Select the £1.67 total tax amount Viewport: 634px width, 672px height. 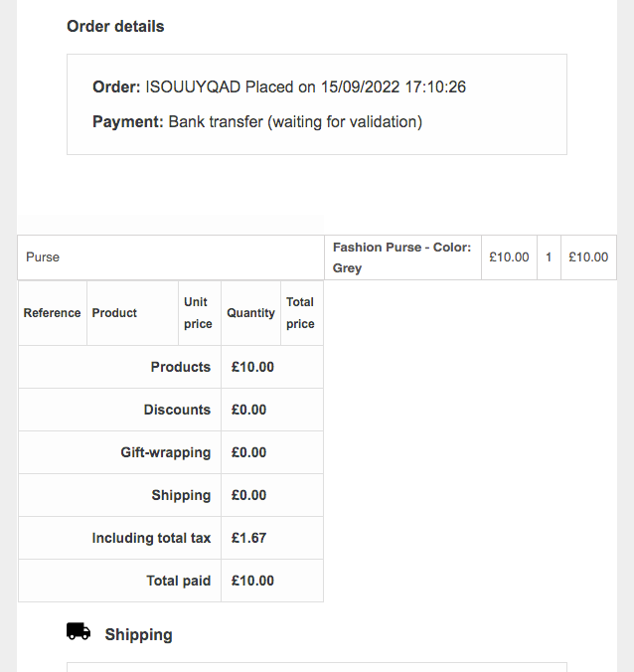[248, 539]
